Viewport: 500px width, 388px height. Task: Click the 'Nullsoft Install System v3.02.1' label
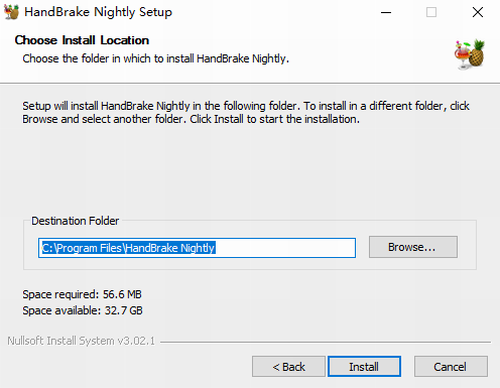81,341
